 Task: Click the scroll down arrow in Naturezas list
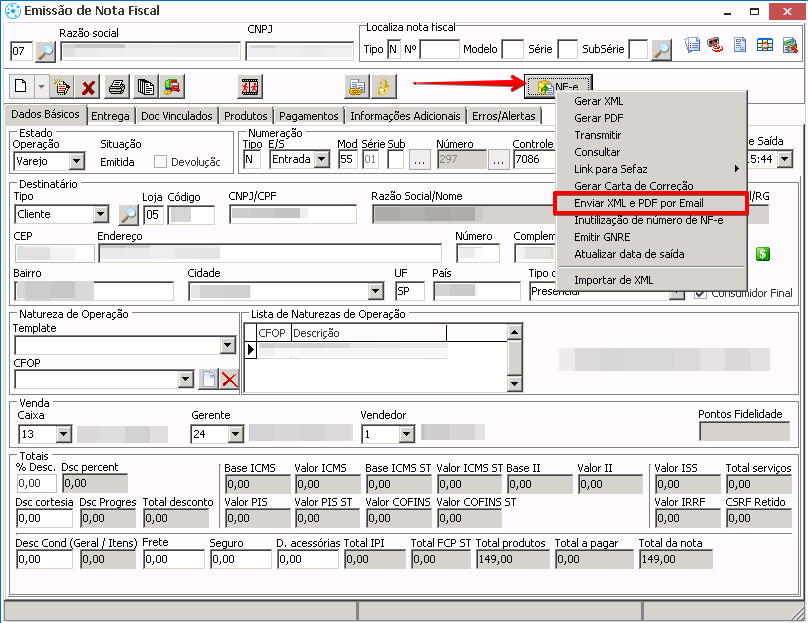click(515, 383)
